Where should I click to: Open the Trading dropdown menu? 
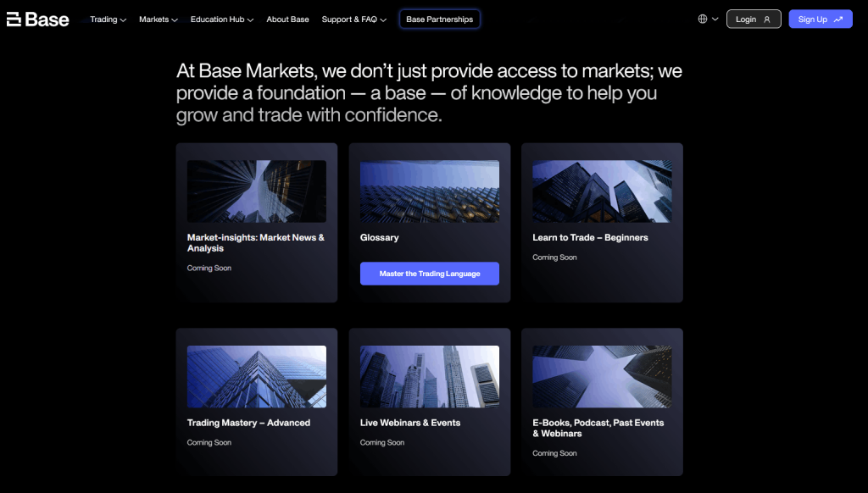click(108, 19)
